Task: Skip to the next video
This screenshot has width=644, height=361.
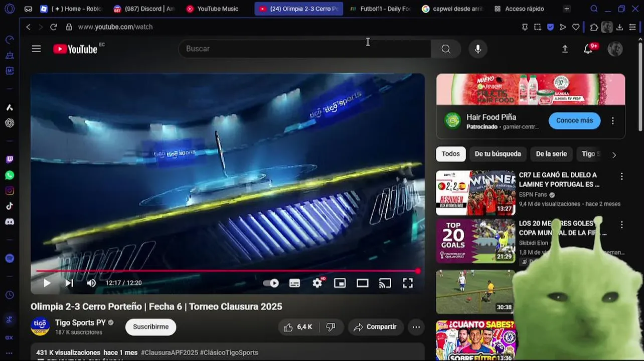Action: point(69,283)
